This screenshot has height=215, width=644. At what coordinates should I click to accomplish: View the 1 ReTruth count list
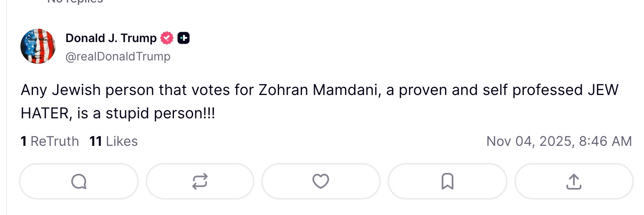click(x=50, y=141)
